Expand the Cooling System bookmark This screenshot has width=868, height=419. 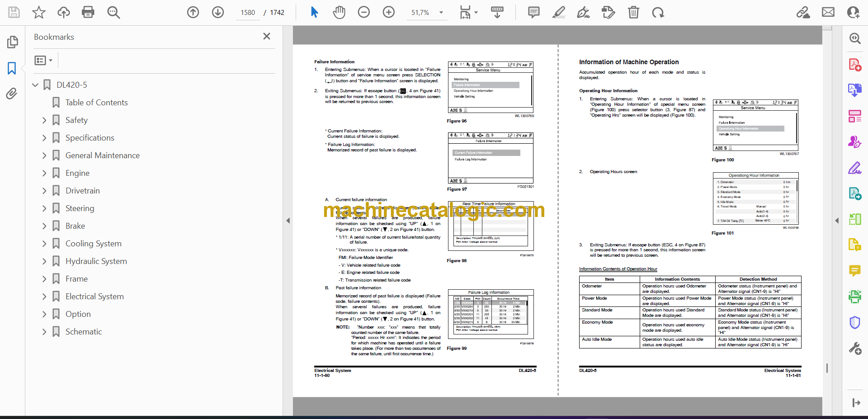point(44,244)
